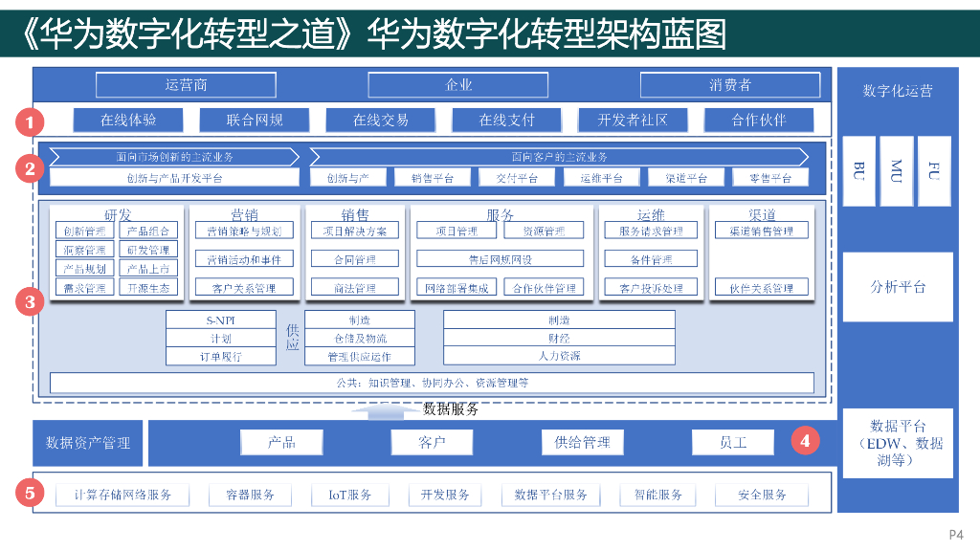Select the 客户关系管理 box

click(244, 288)
